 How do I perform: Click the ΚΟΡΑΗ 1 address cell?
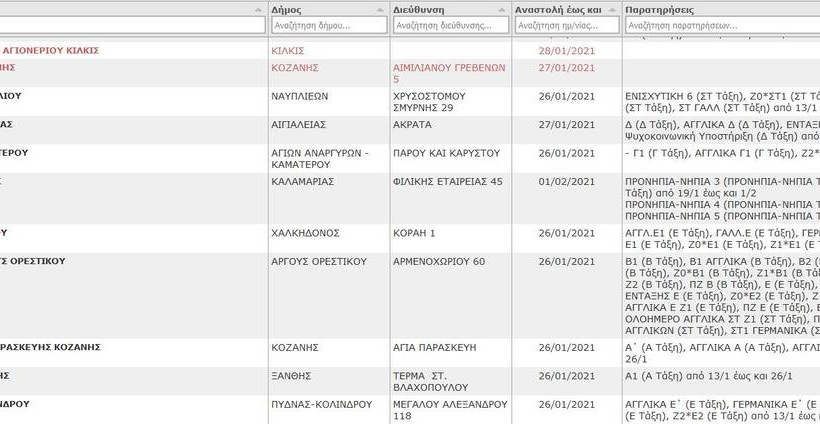coord(415,233)
